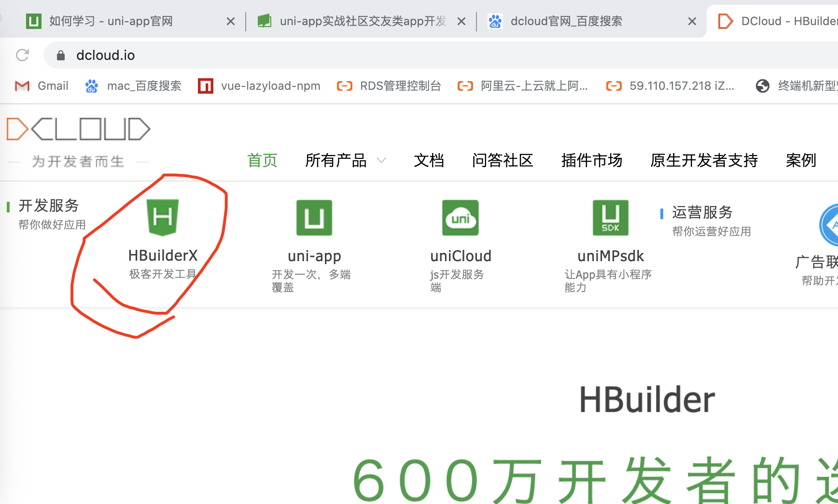This screenshot has height=504, width=838.
Task: Open 插件市场 navigation item
Action: [x=592, y=160]
